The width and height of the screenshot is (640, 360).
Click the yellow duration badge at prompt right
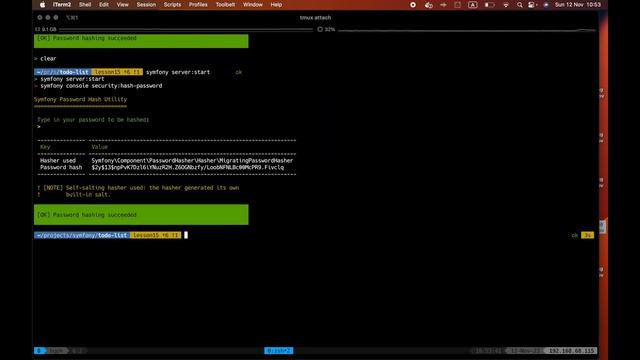pos(587,235)
